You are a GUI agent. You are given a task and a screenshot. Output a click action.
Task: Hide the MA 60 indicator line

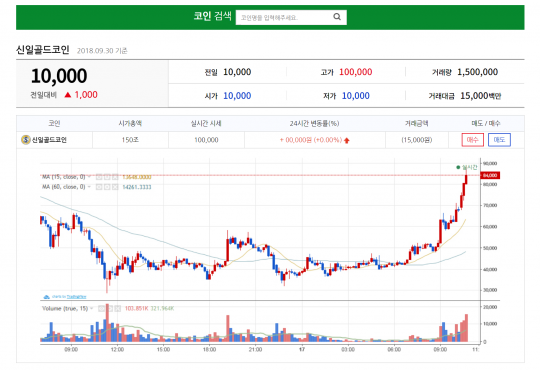point(99,187)
